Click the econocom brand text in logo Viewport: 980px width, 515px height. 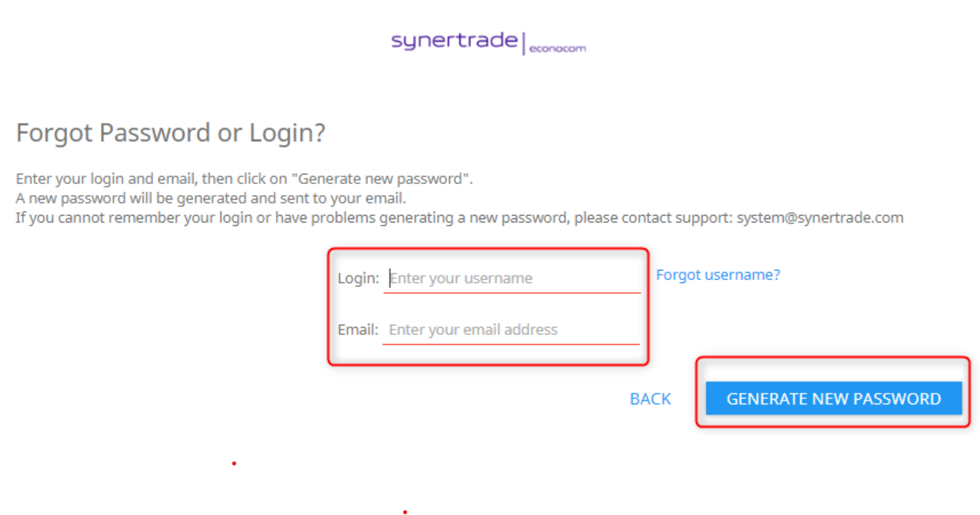pyautogui.click(x=558, y=48)
